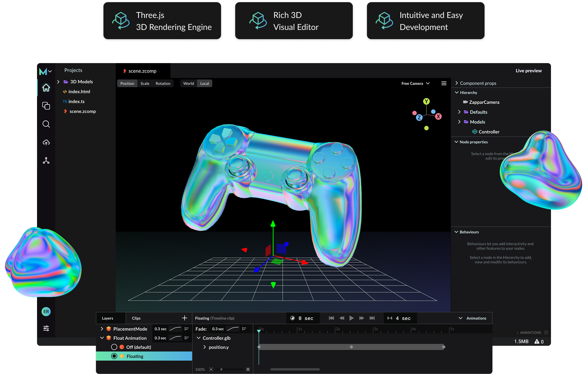This screenshot has width=588, height=374.
Task: Open settings sliders icon at sidebar bottom
Action: click(x=46, y=328)
